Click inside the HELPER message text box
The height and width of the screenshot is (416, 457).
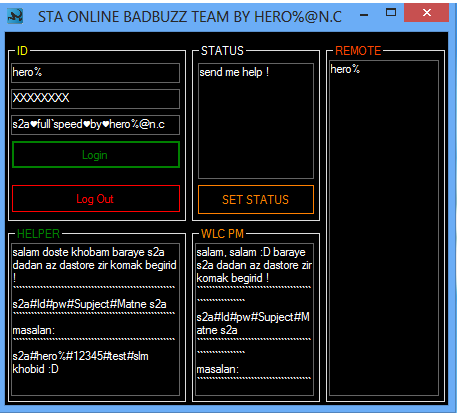point(95,319)
